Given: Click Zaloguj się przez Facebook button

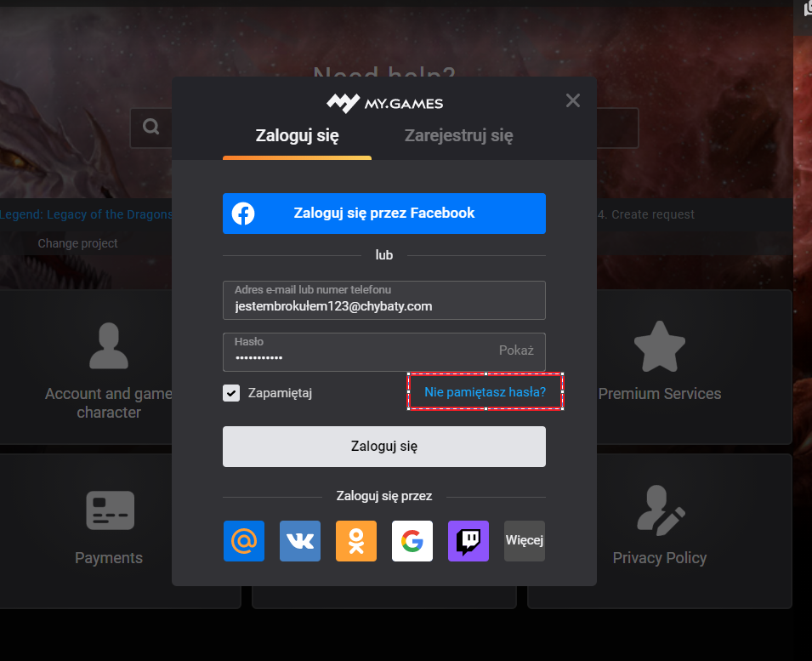Looking at the screenshot, I should point(384,214).
